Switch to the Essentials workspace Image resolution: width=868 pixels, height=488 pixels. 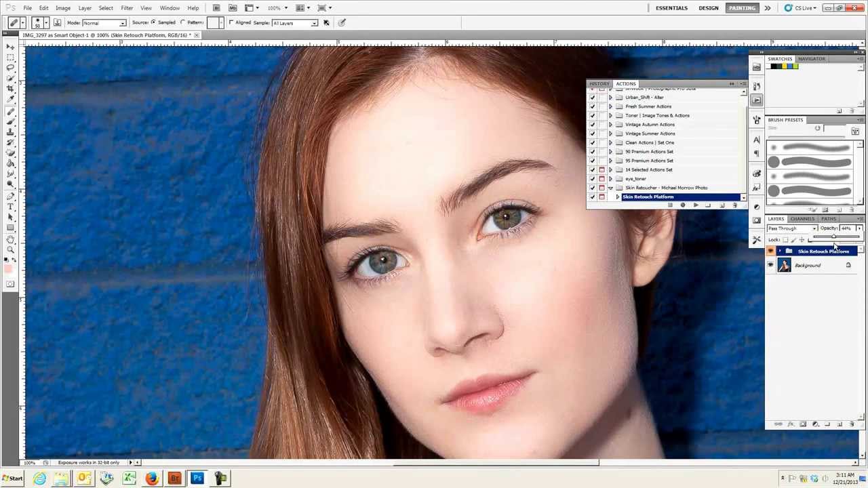671,8
